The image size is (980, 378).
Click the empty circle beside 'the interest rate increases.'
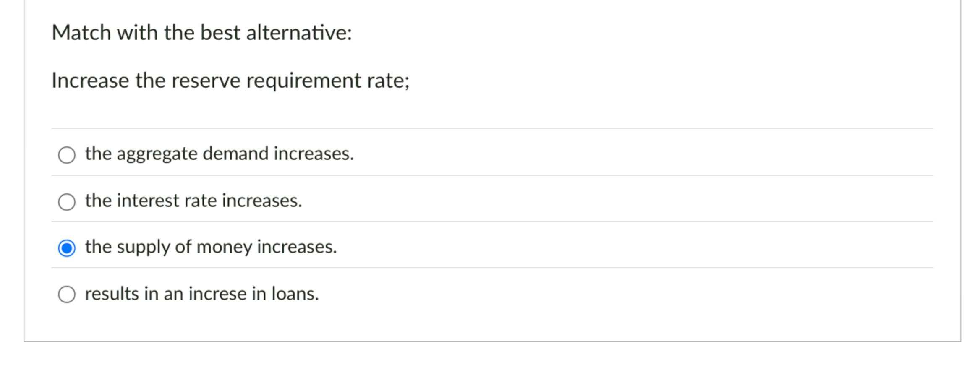point(67,202)
